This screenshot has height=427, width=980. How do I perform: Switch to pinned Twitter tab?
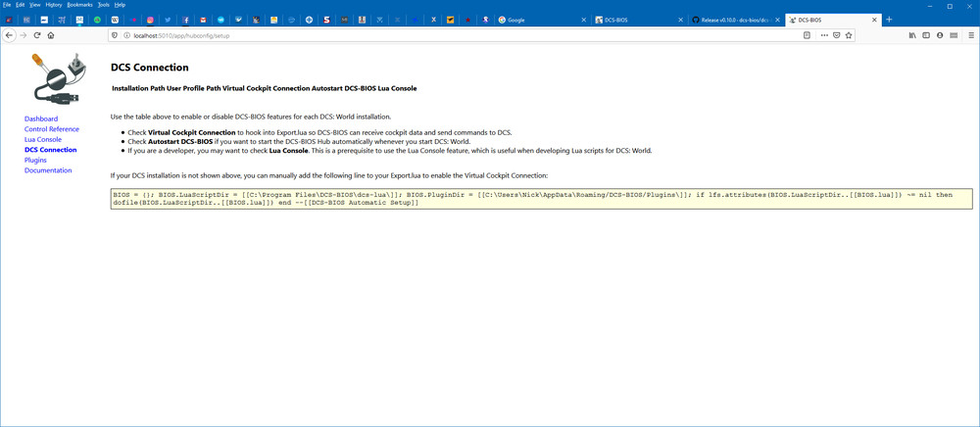pyautogui.click(x=169, y=20)
